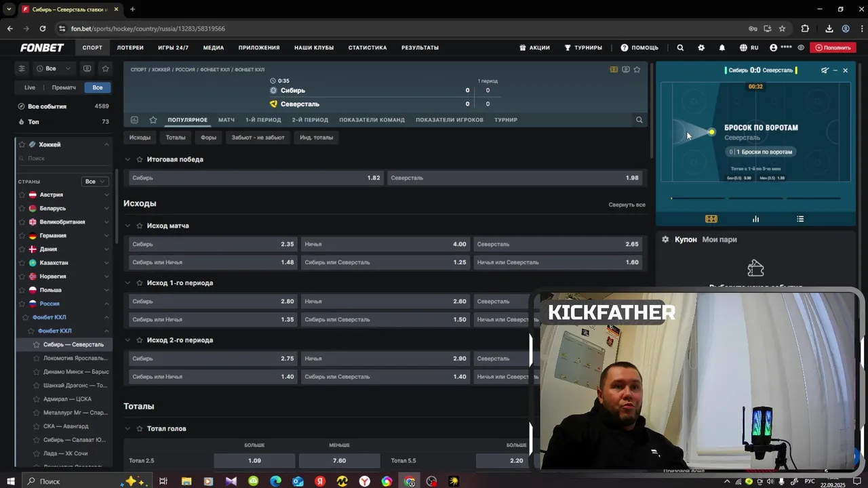Favorite the Итоговая победа market star
This screenshot has width=868, height=488.
tap(140, 159)
